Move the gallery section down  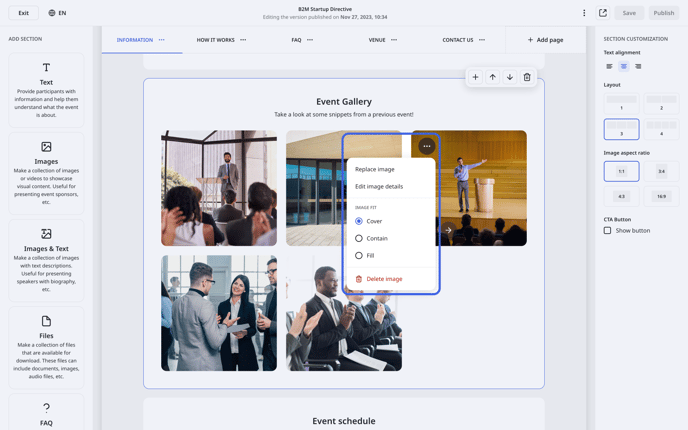pyautogui.click(x=509, y=77)
